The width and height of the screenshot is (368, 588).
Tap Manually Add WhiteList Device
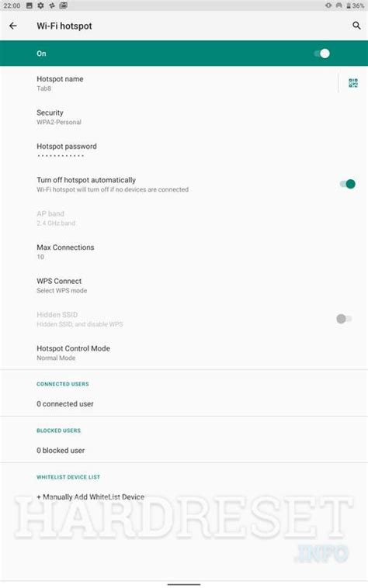tap(90, 497)
